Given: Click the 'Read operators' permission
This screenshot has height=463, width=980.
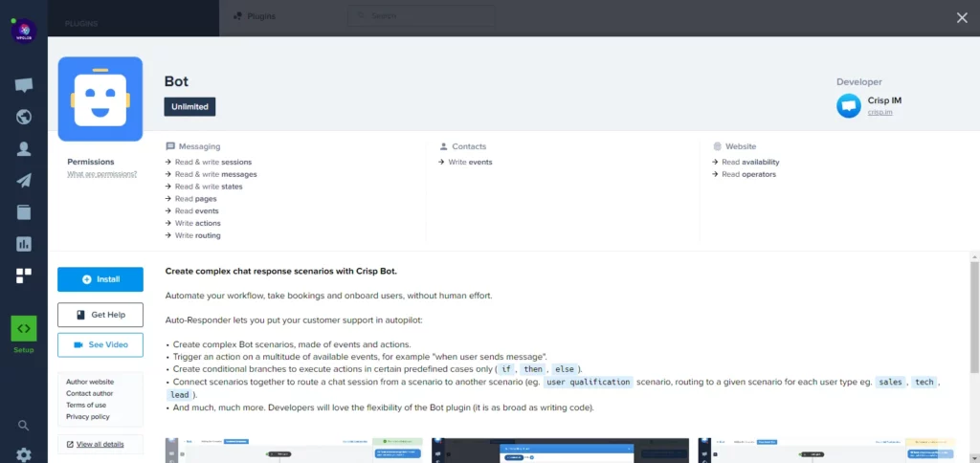Looking at the screenshot, I should tap(748, 174).
